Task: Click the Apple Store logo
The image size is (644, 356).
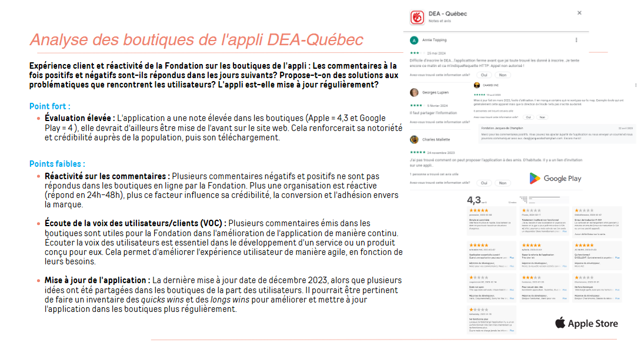Action: coord(586,323)
